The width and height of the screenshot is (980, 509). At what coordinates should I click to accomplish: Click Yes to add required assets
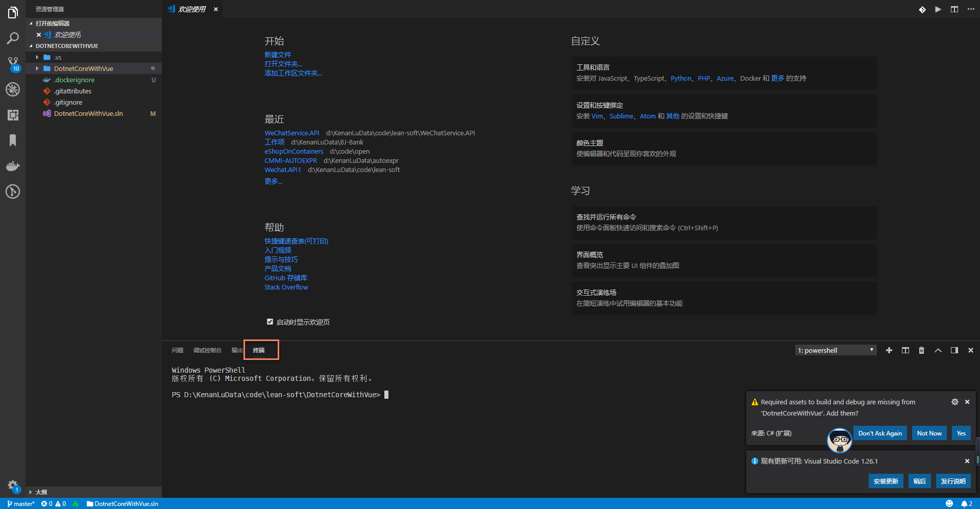click(961, 433)
